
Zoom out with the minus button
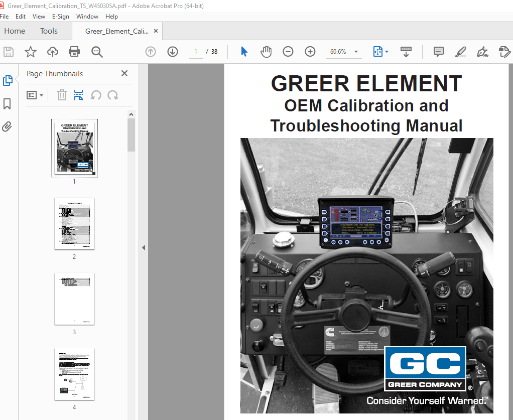[x=288, y=52]
